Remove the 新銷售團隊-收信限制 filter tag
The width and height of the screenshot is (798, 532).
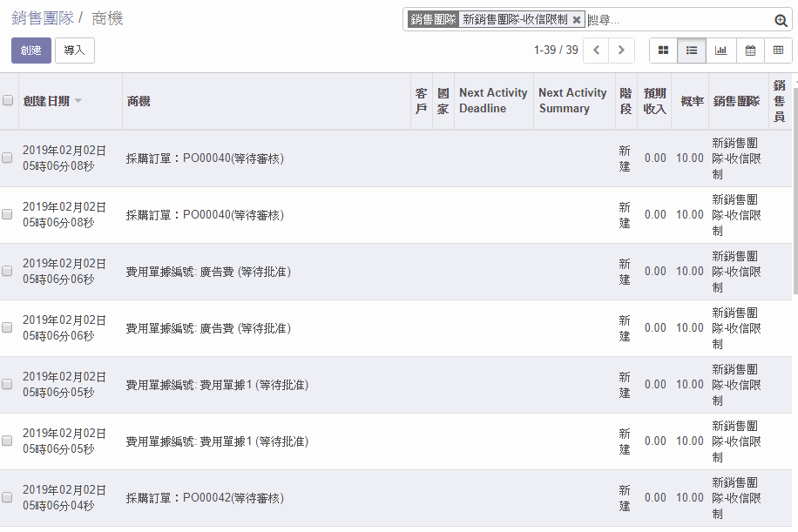tap(576, 19)
